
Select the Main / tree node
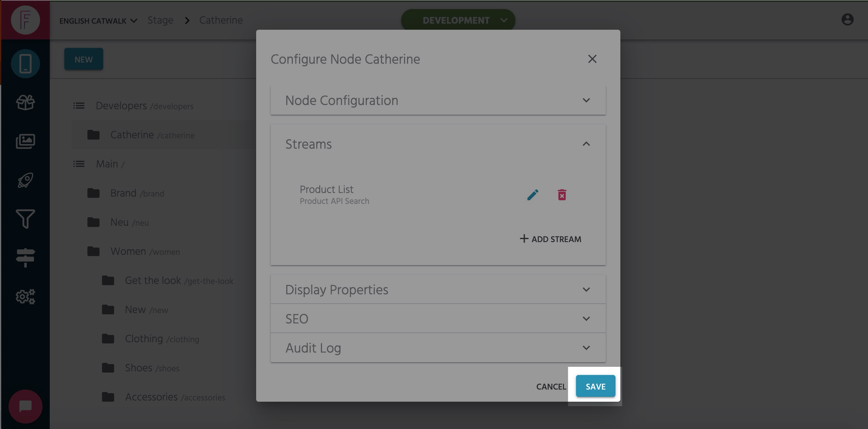[110, 164]
